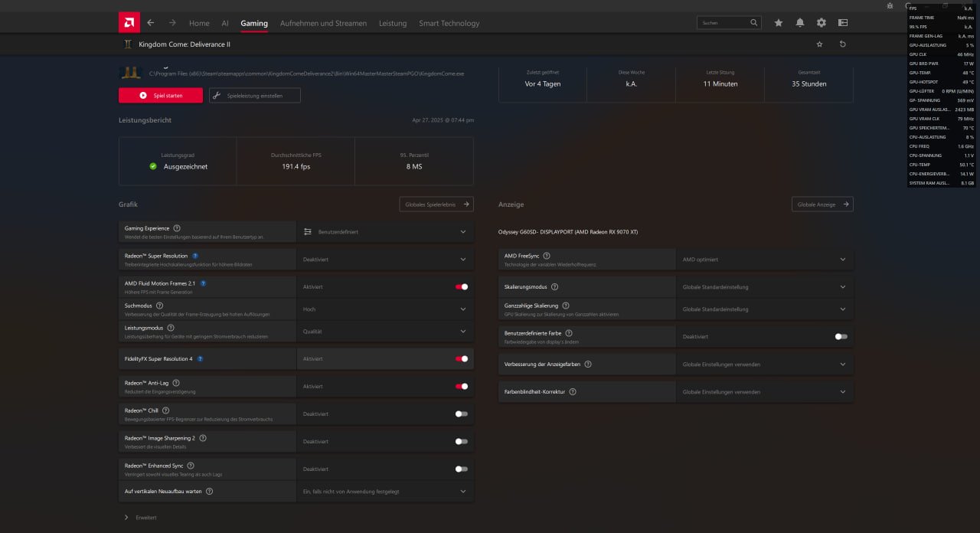Click the search magnifier icon
The image size is (980, 533).
pyautogui.click(x=754, y=23)
